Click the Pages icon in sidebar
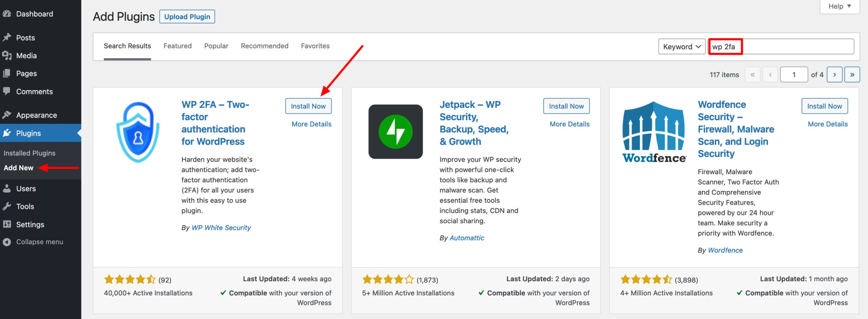Viewport: 868px width, 319px height. [x=6, y=73]
